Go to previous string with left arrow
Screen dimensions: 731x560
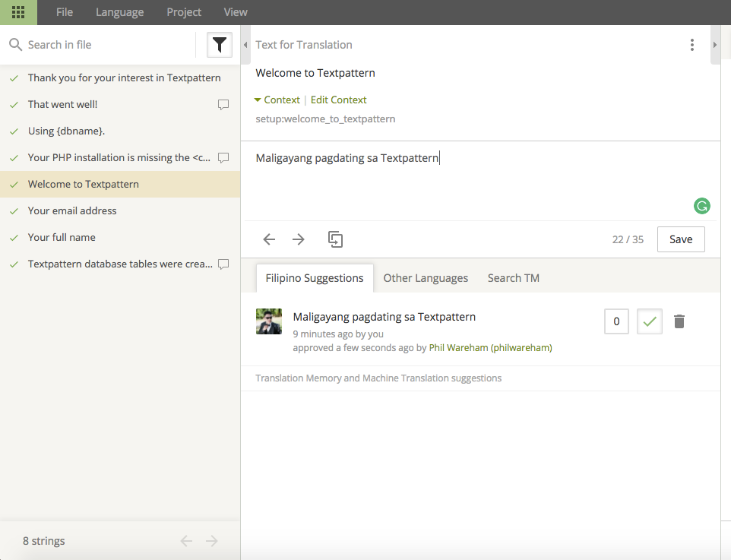[269, 239]
